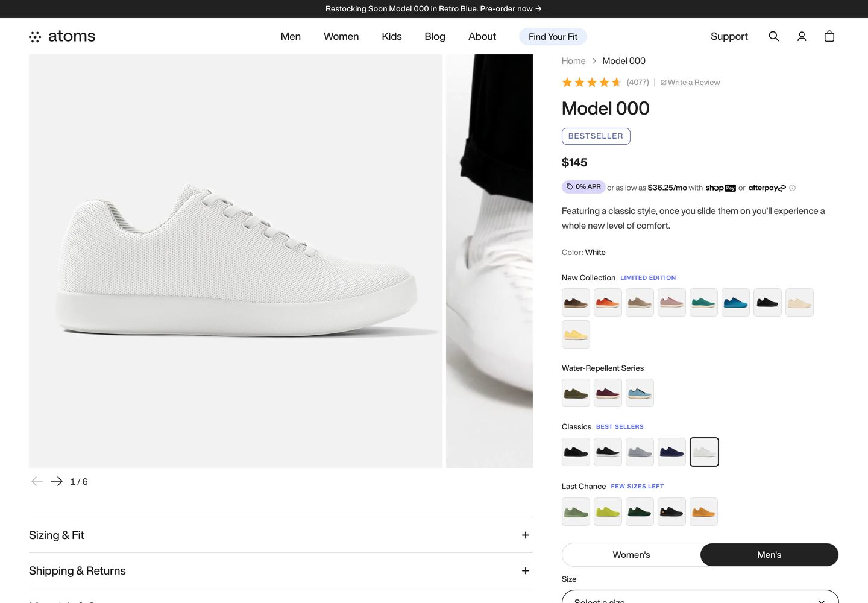Select the tan orange Last Chance swatch
Image resolution: width=868 pixels, height=603 pixels.
pyautogui.click(x=703, y=511)
